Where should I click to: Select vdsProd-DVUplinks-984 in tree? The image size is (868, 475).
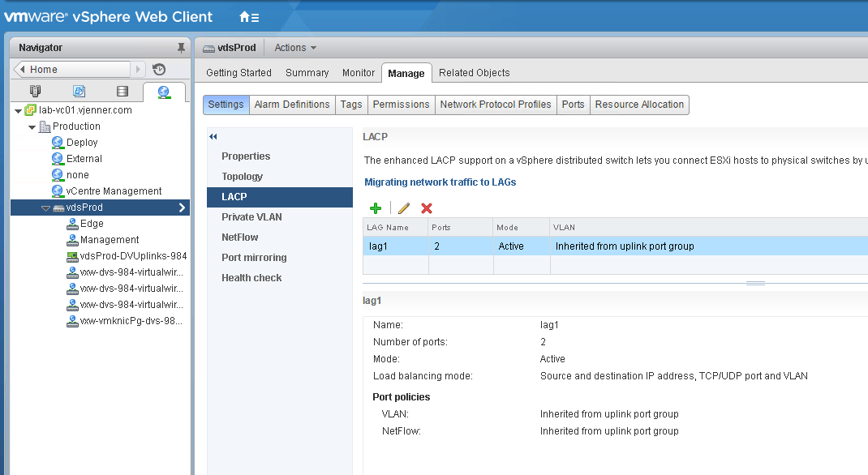[x=133, y=256]
